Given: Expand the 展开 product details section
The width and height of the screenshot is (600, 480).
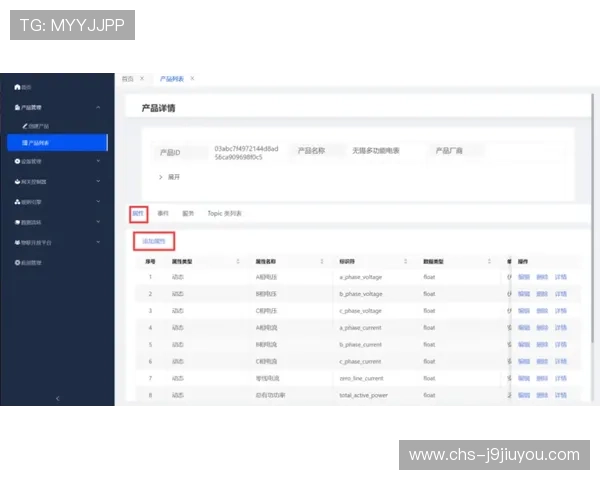Looking at the screenshot, I should (170, 177).
